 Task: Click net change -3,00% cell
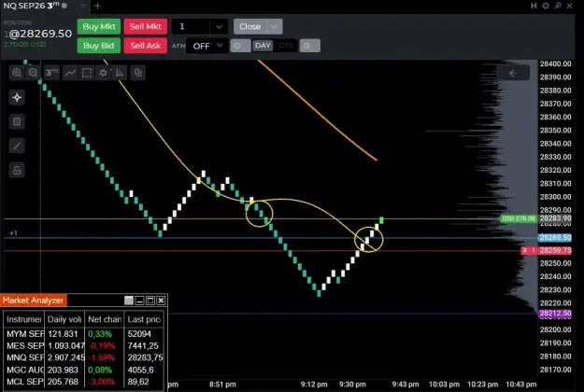(x=102, y=382)
